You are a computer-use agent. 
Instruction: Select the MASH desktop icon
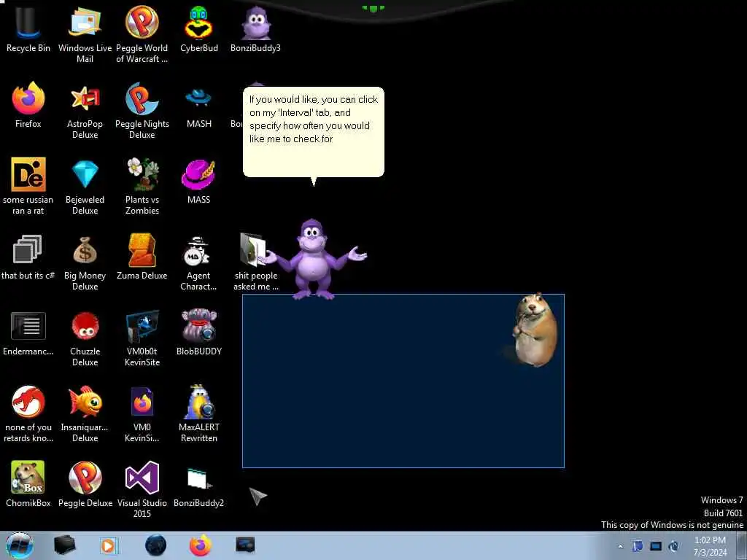[198, 106]
